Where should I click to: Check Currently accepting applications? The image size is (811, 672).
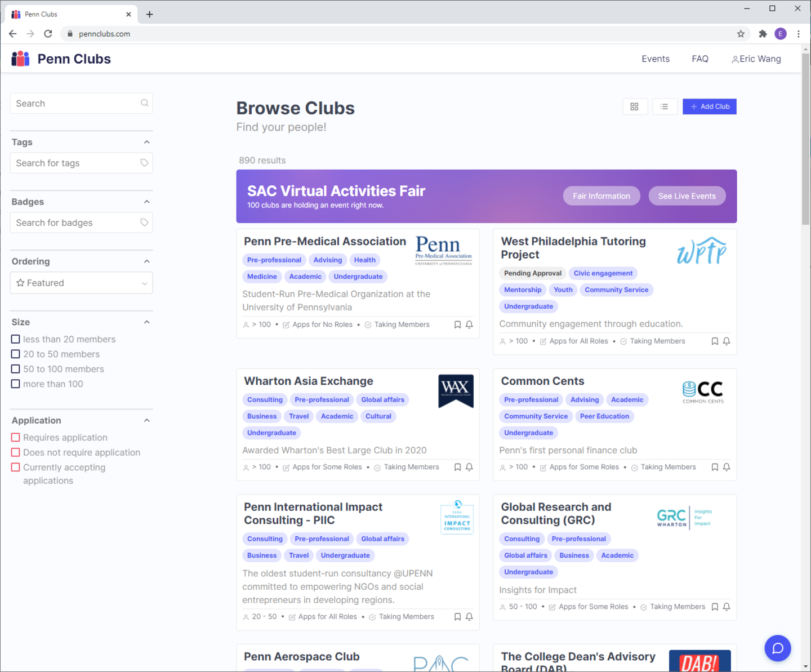16,468
